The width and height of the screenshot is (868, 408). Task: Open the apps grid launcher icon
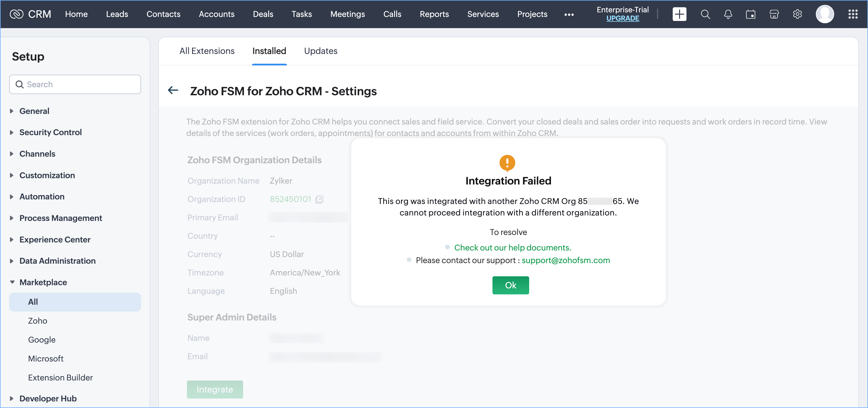coord(853,14)
